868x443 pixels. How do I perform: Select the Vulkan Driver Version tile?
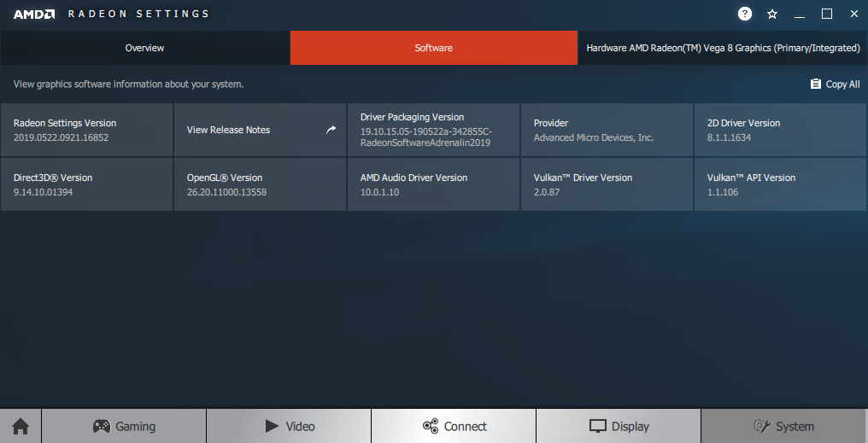(x=607, y=184)
